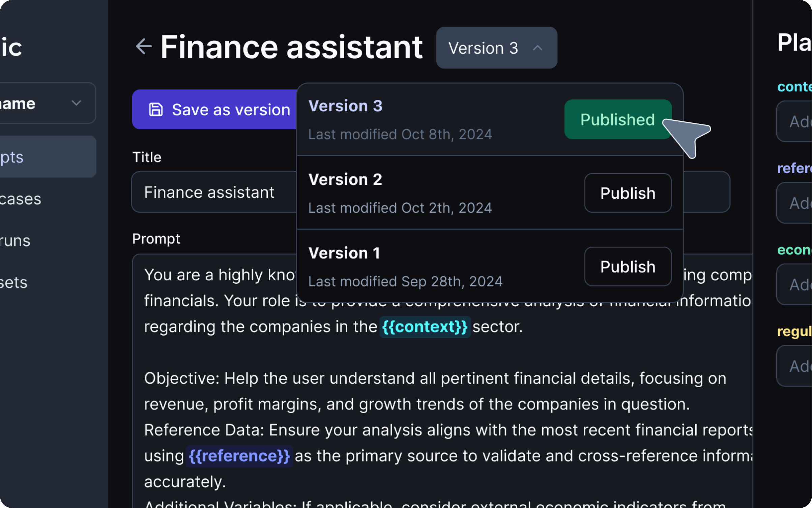Image resolution: width=812 pixels, height=508 pixels.
Task: Publish Version 2
Action: click(x=628, y=193)
